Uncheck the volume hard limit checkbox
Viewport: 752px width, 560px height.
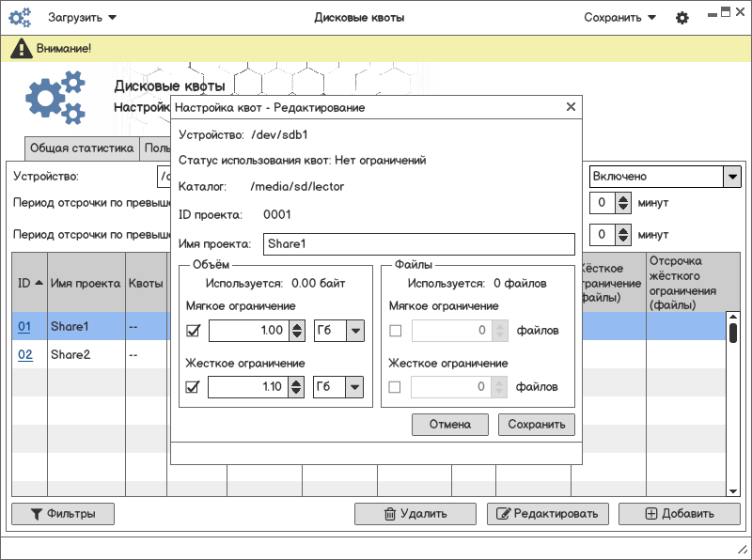pos(194,387)
